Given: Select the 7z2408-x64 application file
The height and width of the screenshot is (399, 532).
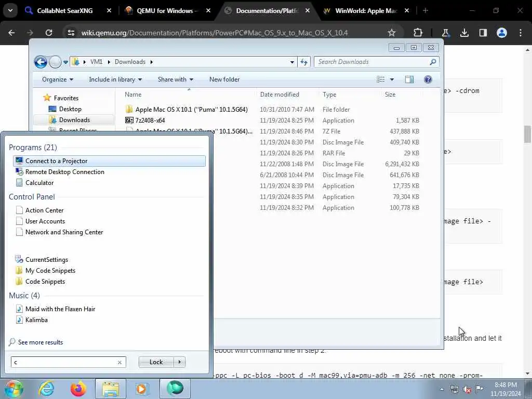Looking at the screenshot, I should coord(150,120).
